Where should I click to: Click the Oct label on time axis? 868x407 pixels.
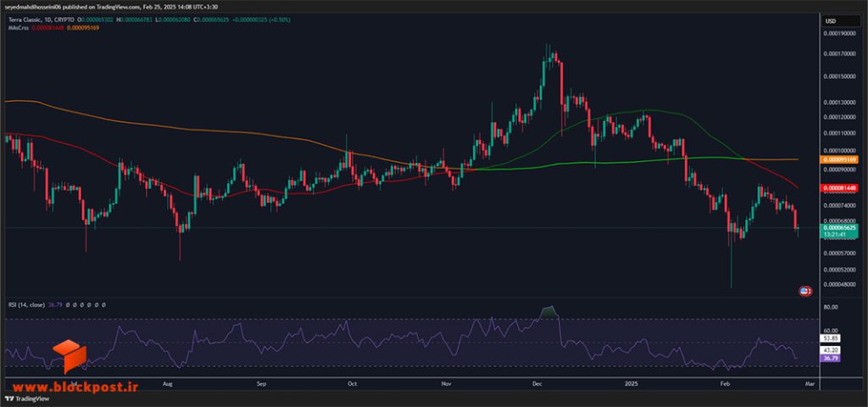pos(350,383)
